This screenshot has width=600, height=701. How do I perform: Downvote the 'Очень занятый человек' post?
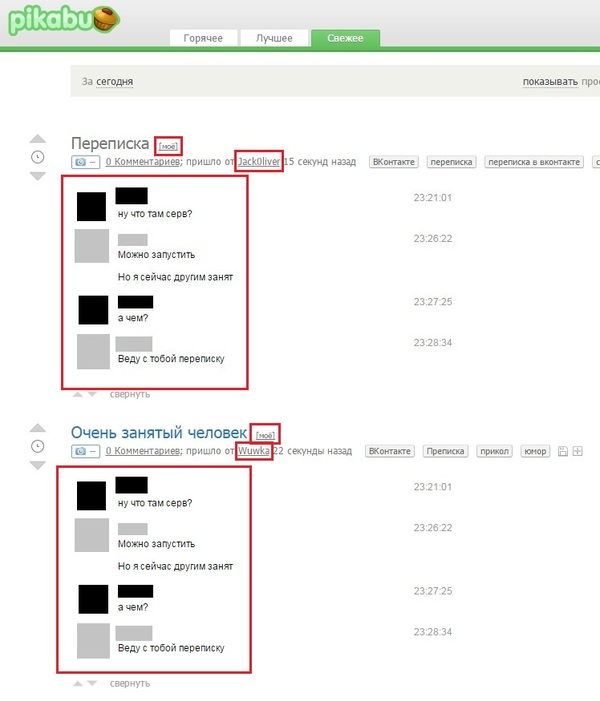click(x=38, y=465)
